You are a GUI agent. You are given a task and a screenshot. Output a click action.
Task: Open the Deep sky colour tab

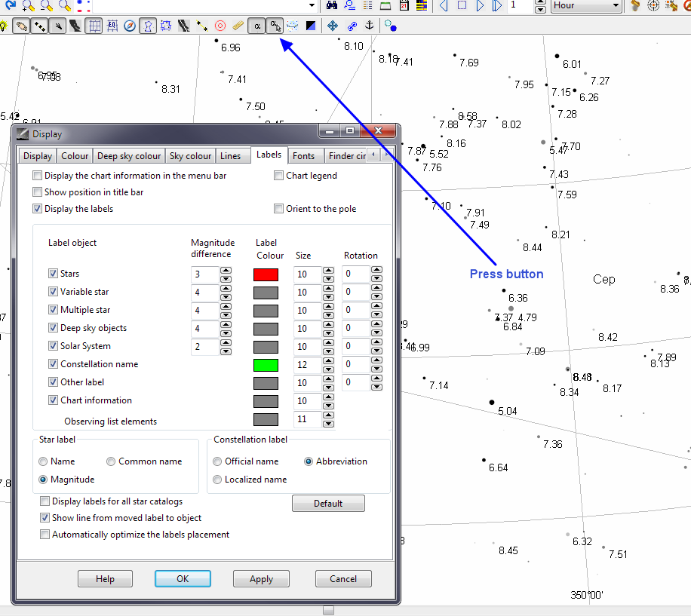tap(129, 156)
